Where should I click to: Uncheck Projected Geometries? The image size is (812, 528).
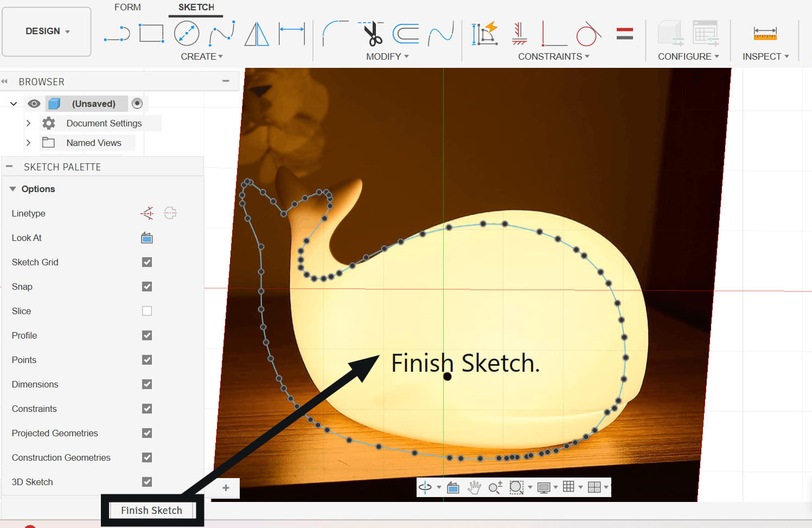147,433
